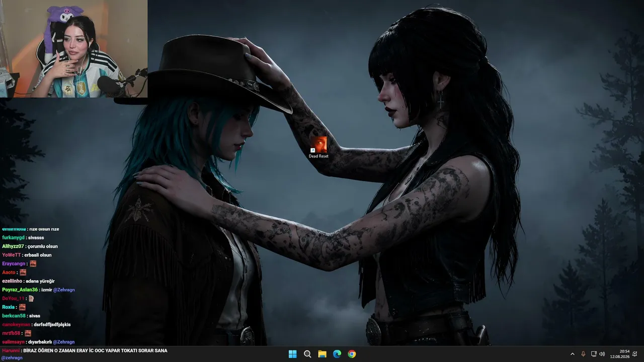
Task: Click the microphone tray icon
Action: tap(583, 354)
